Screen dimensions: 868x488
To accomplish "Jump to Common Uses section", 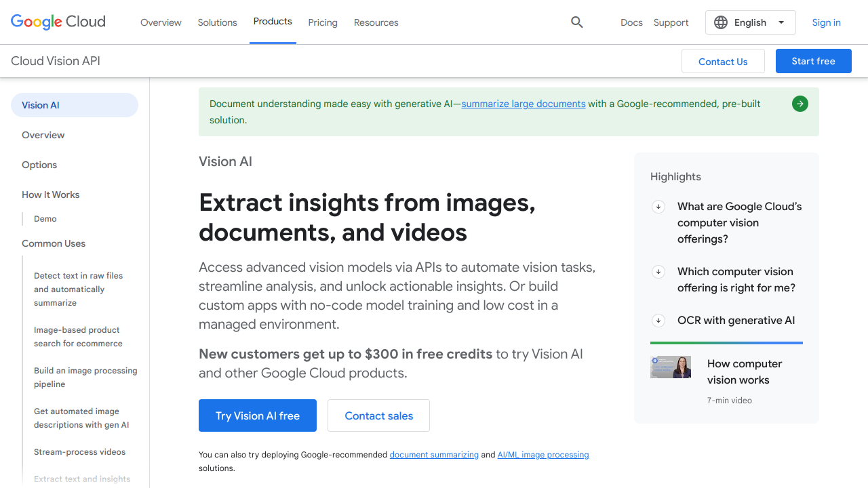I will (54, 243).
